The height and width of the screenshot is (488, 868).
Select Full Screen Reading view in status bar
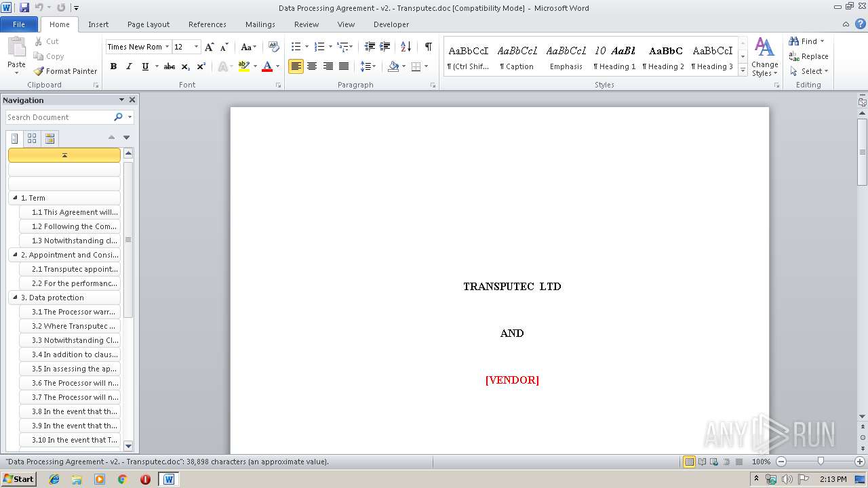tap(701, 462)
